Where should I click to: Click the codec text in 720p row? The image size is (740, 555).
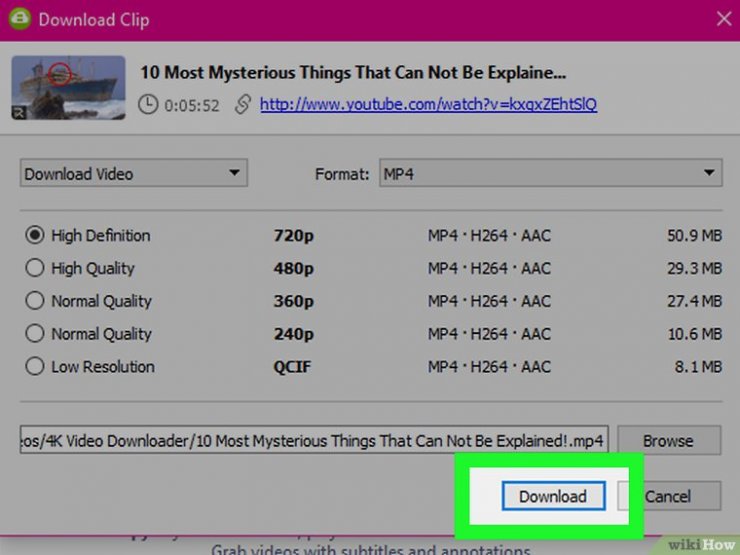[x=489, y=235]
